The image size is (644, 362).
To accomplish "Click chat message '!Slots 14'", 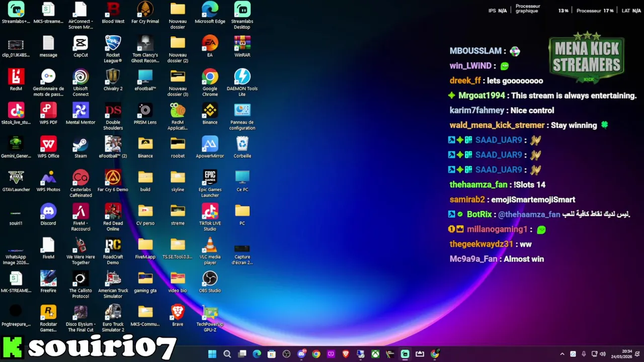I will tap(529, 185).
